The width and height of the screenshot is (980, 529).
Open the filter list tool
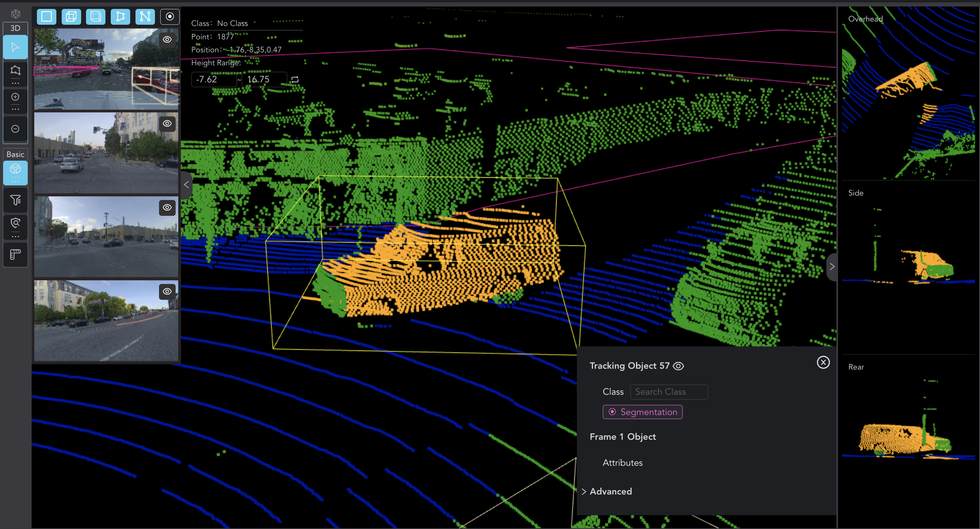pos(15,200)
